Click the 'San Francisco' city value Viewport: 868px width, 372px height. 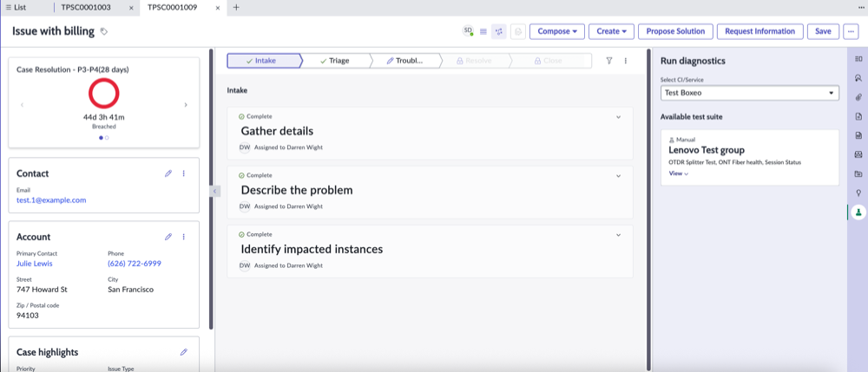click(x=131, y=289)
